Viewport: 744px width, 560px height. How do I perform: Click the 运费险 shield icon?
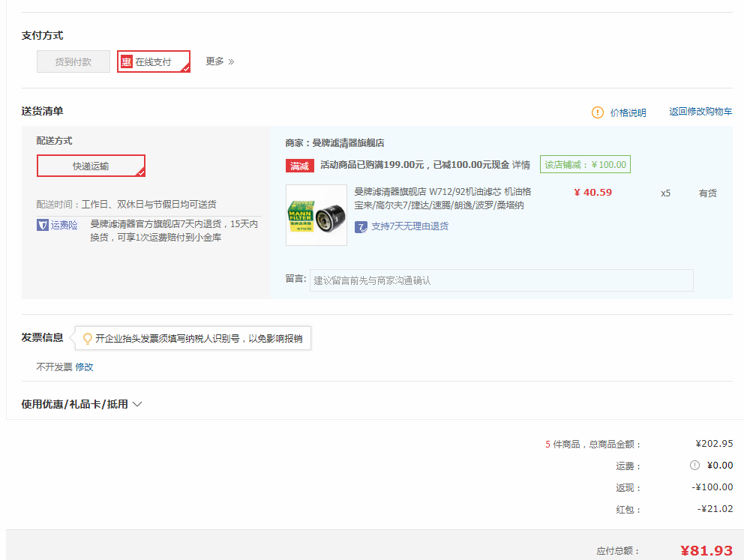point(42,225)
